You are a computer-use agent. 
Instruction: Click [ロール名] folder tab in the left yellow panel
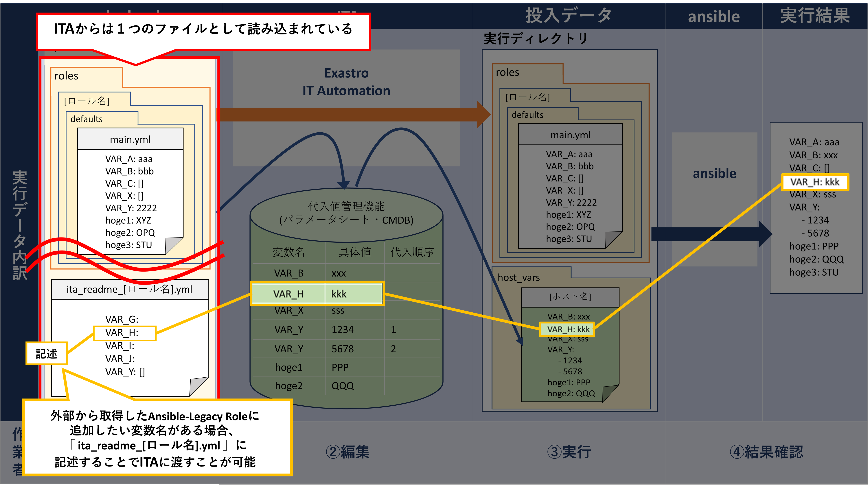coord(87,101)
